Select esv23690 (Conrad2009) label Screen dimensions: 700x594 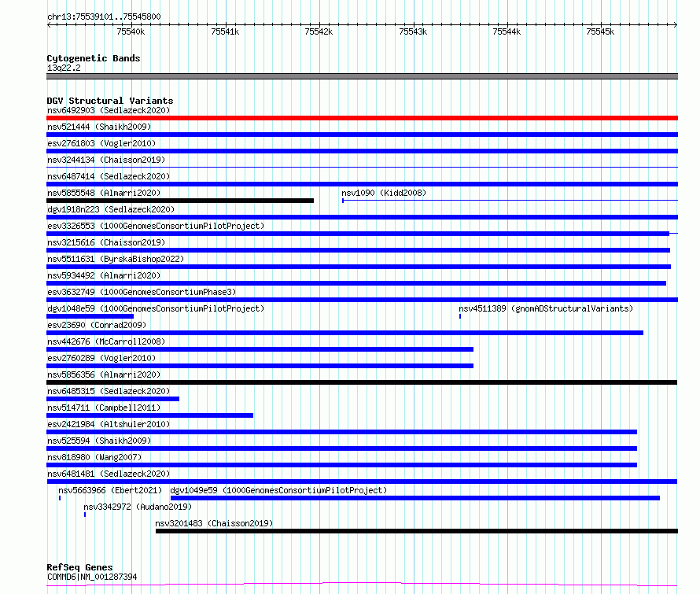[97, 325]
